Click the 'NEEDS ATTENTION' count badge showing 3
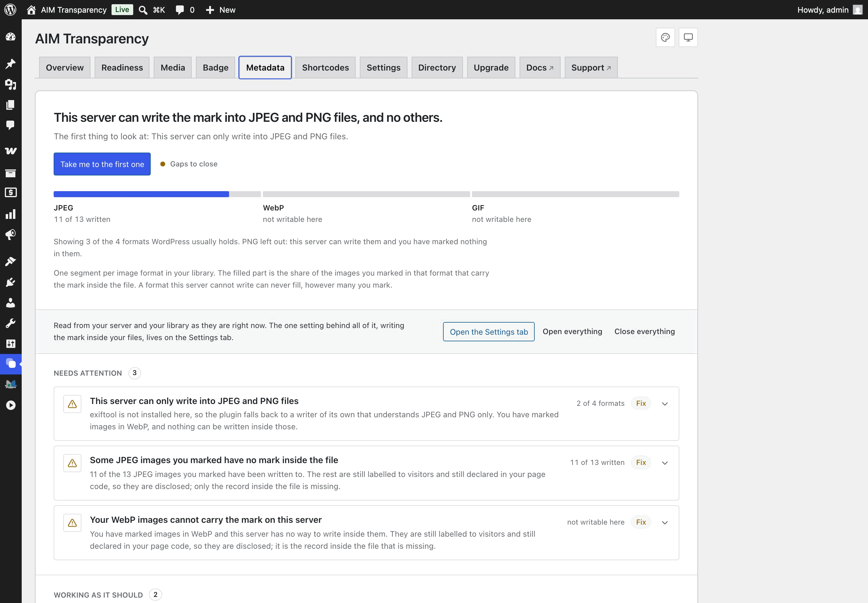The width and height of the screenshot is (868, 603). (134, 373)
